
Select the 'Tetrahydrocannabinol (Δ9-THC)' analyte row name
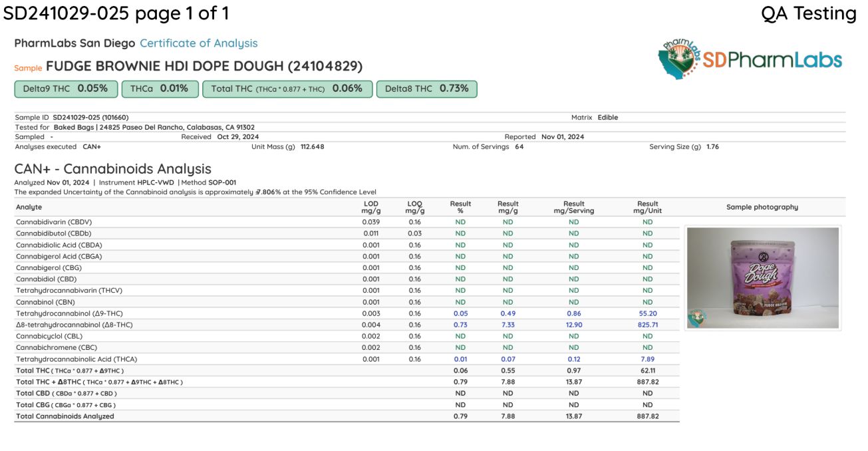[x=69, y=313]
